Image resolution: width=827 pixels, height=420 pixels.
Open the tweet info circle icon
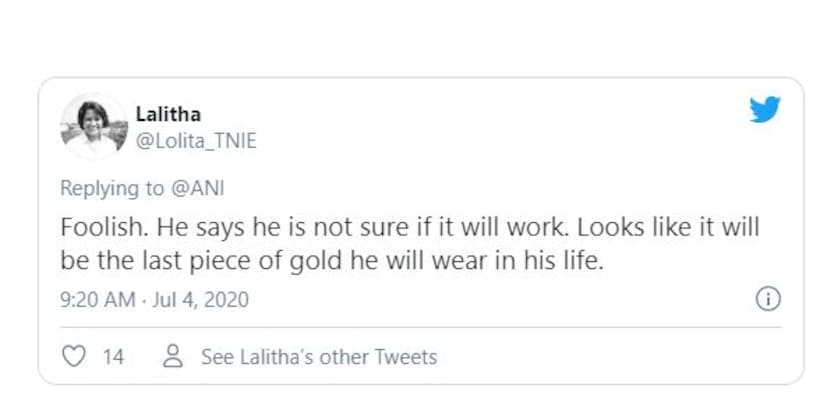tap(767, 299)
